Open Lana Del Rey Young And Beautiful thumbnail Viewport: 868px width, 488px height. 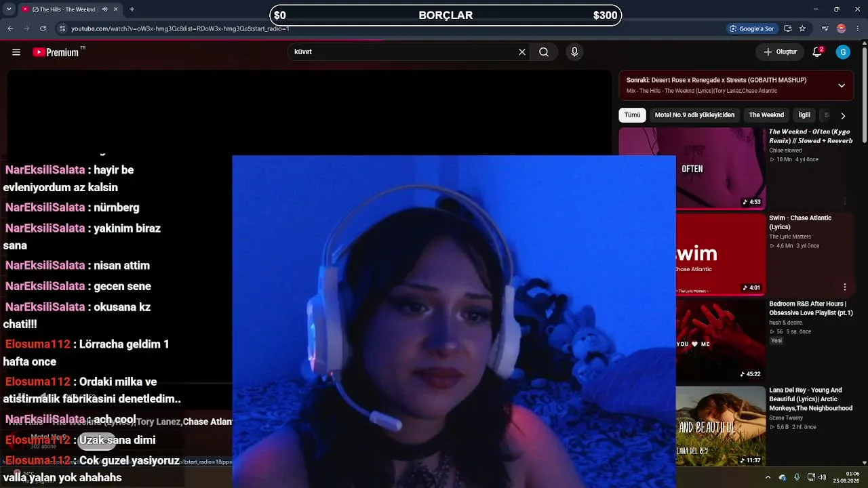720,426
